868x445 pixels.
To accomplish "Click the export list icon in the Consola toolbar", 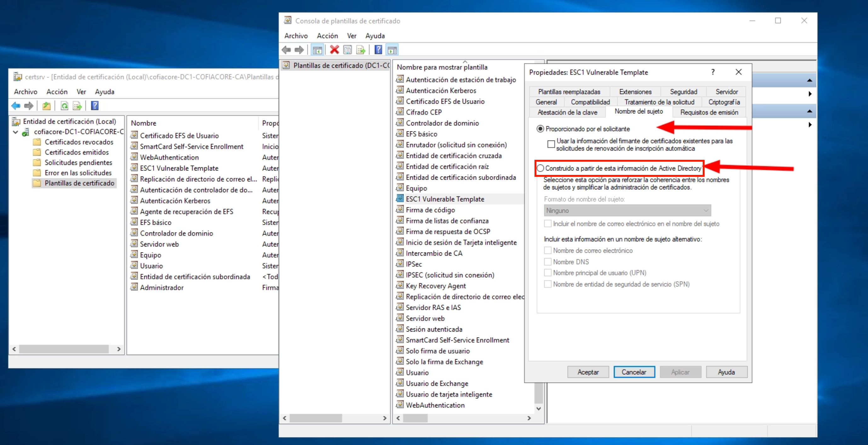I will 361,50.
